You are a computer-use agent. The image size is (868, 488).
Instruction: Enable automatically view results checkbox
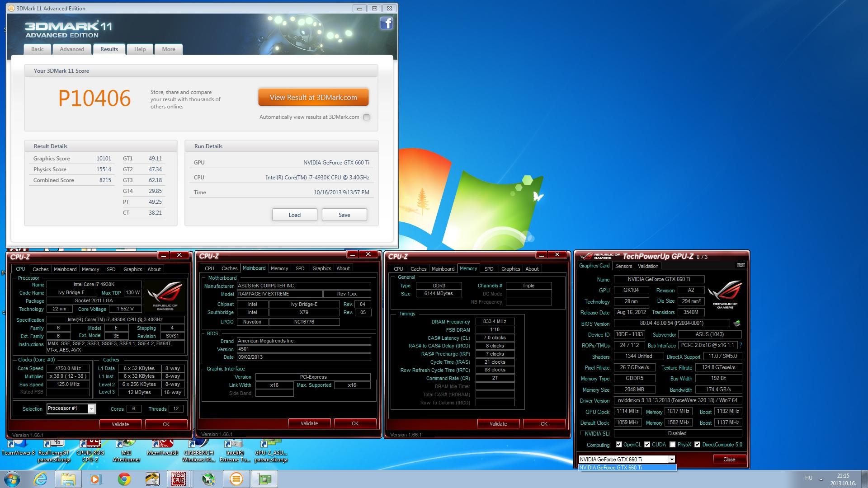pyautogui.click(x=367, y=117)
